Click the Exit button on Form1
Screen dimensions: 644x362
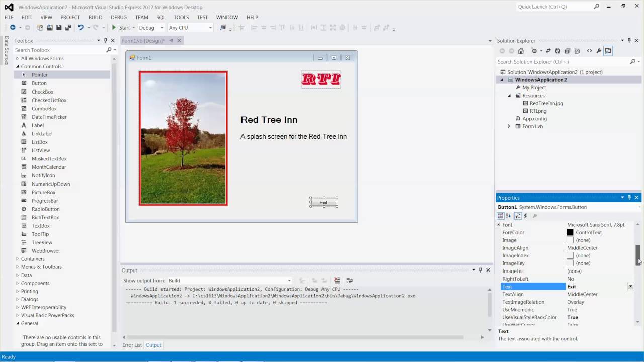tap(324, 202)
